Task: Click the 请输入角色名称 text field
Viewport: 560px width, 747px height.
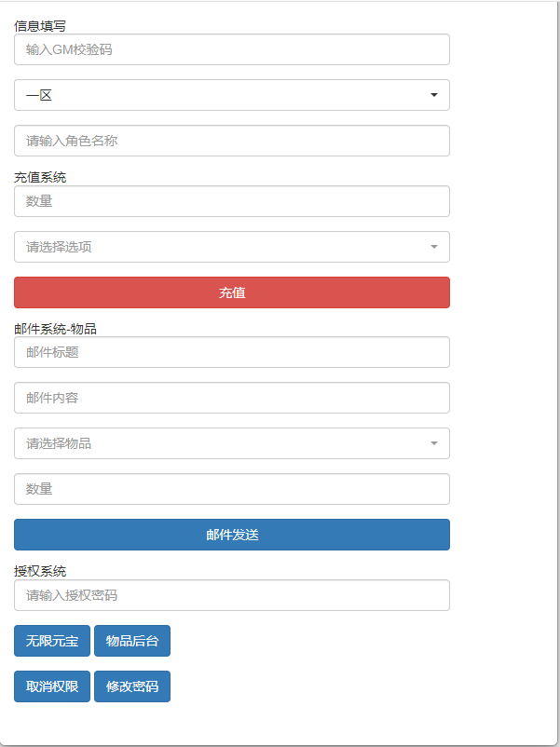Action: click(x=231, y=141)
